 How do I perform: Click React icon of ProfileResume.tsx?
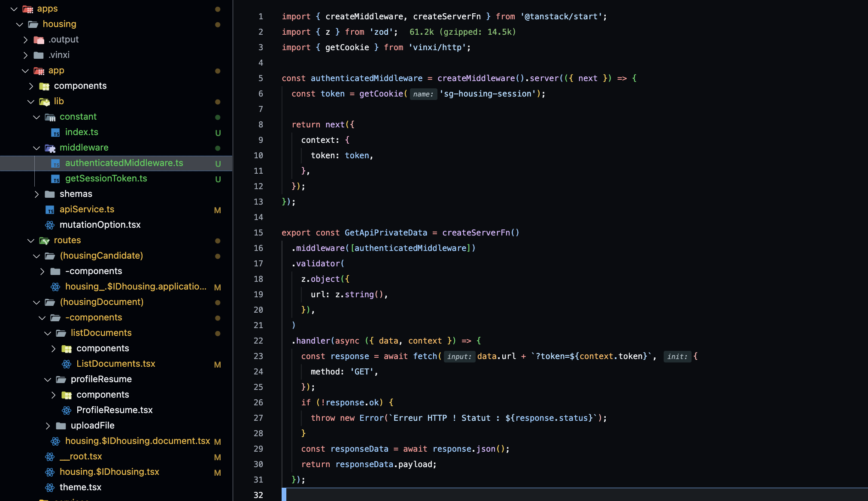click(x=67, y=410)
